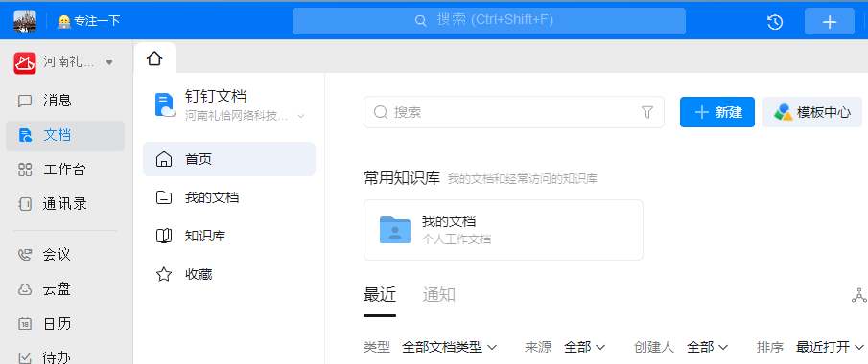Open 会议 in the left sidebar
This screenshot has width=868, height=364.
[x=65, y=255]
